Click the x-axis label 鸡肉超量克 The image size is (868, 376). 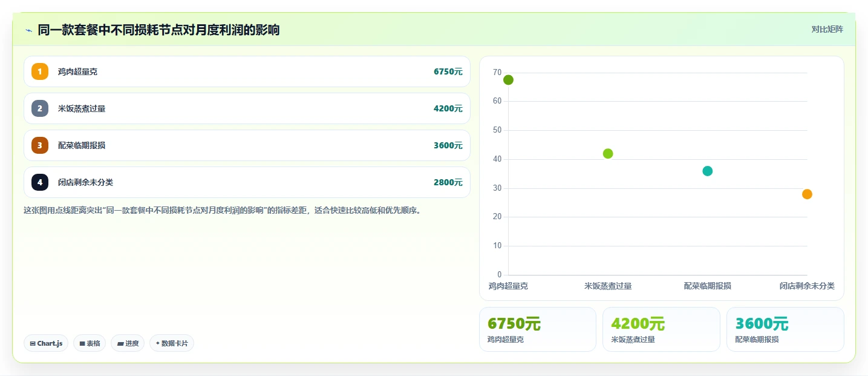pyautogui.click(x=508, y=286)
